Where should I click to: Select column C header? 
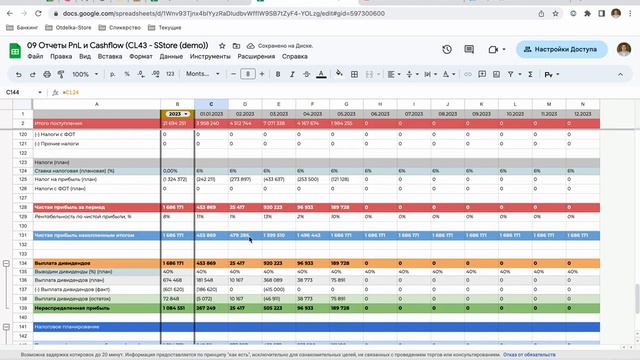pyautogui.click(x=211, y=104)
